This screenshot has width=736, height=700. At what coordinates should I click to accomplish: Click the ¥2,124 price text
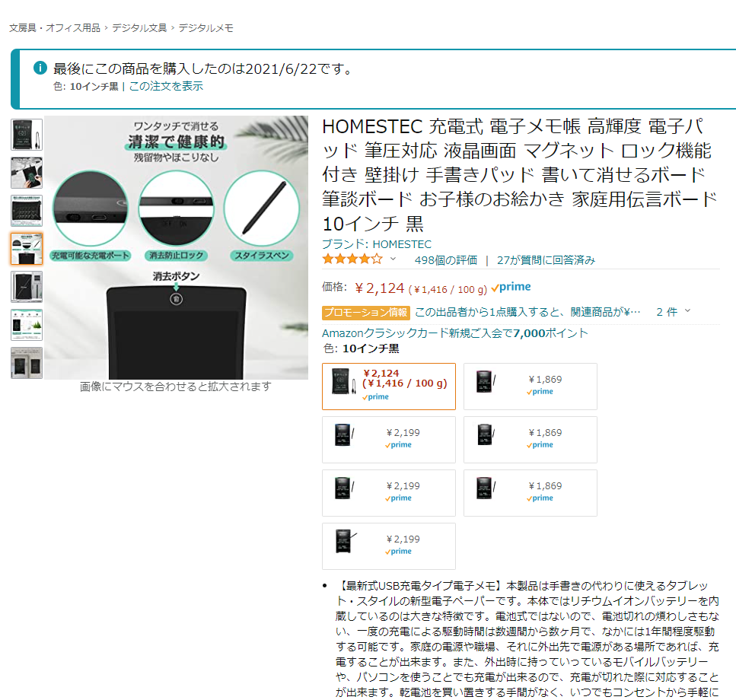tap(379, 288)
